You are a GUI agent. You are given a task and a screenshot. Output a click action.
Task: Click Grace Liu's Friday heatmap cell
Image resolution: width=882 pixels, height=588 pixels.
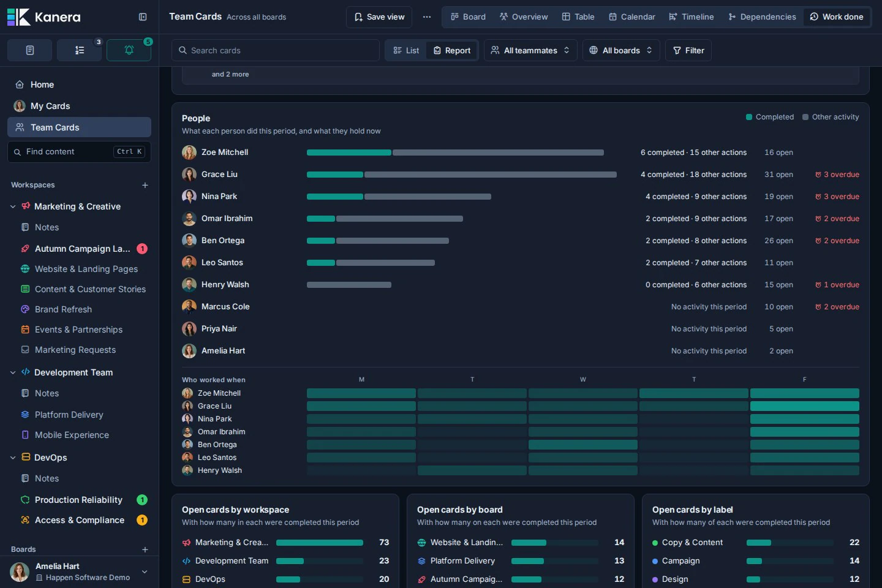point(804,406)
